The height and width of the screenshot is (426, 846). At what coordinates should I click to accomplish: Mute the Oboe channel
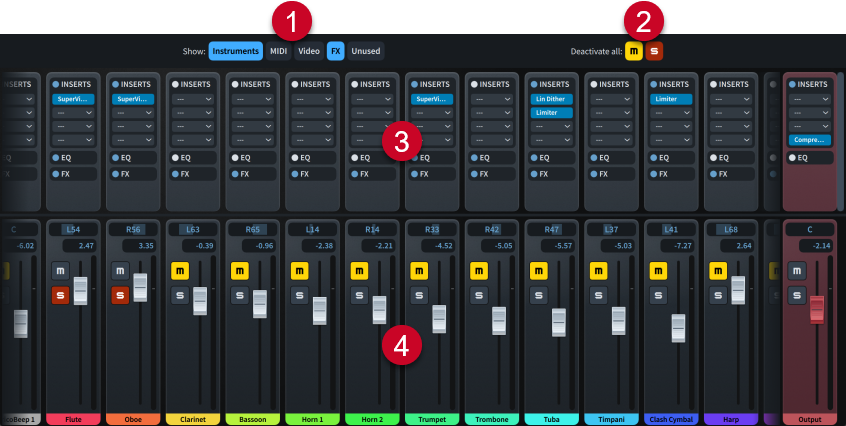point(120,270)
